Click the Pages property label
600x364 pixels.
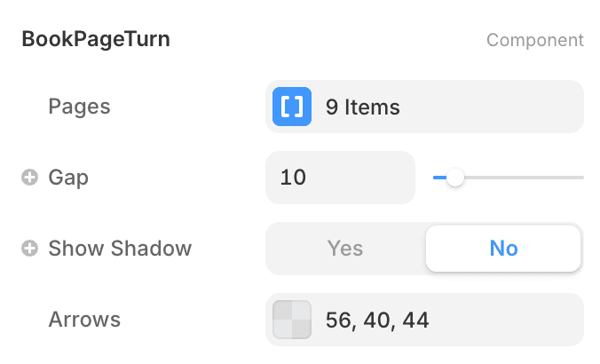click(x=79, y=107)
